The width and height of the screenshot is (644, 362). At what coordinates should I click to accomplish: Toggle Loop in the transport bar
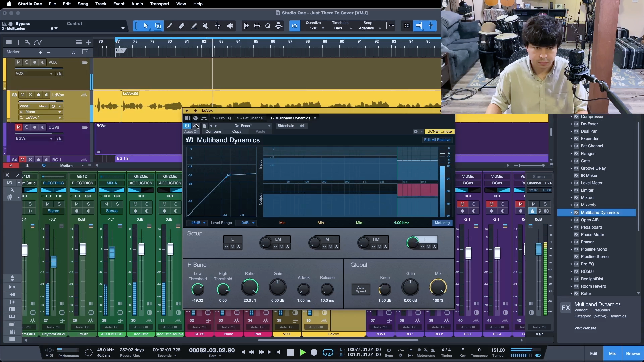tap(328, 352)
